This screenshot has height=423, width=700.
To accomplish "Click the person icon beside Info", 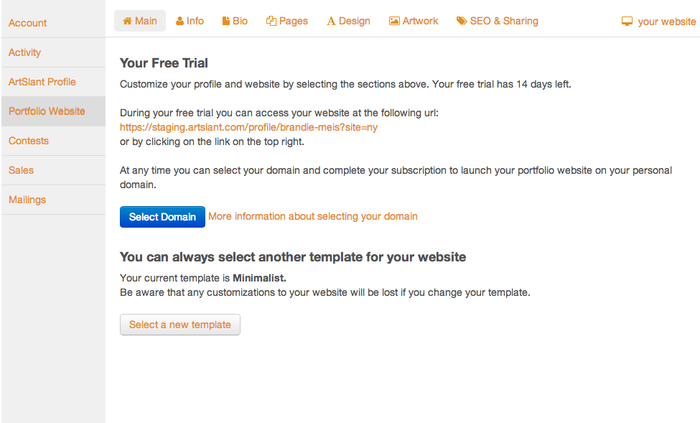I will pos(179,21).
